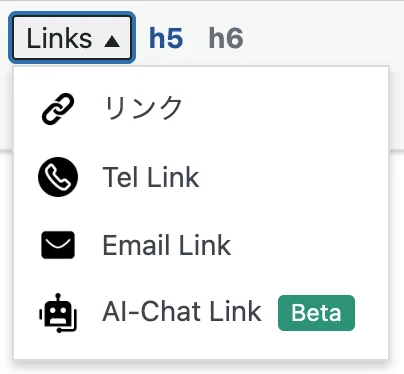Apply the h5 heading format

(x=166, y=38)
